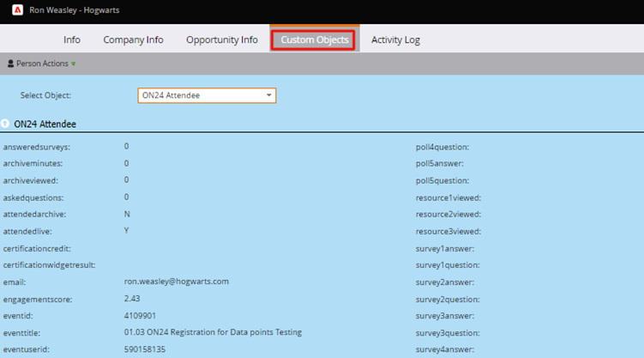Click the poll5answer label
Screen dimensions: 644x358
tap(439, 164)
